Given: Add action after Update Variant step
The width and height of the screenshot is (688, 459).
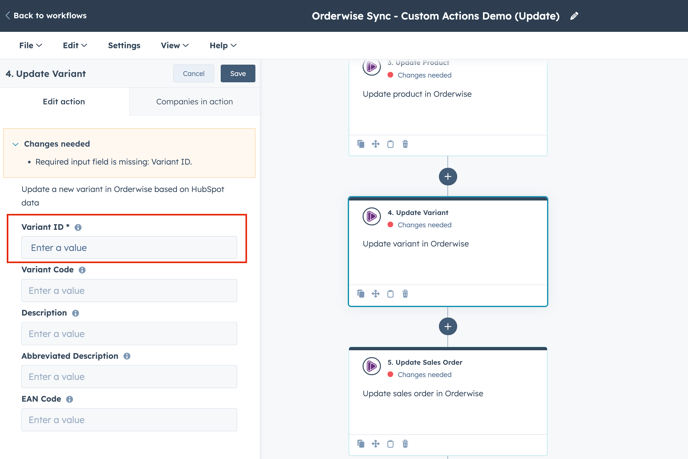Looking at the screenshot, I should click(x=448, y=326).
